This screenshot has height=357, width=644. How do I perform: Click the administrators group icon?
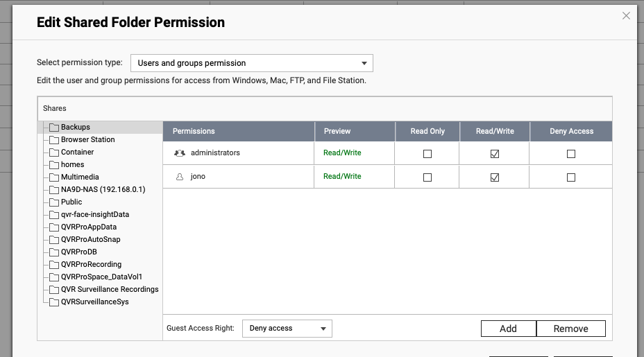click(180, 153)
